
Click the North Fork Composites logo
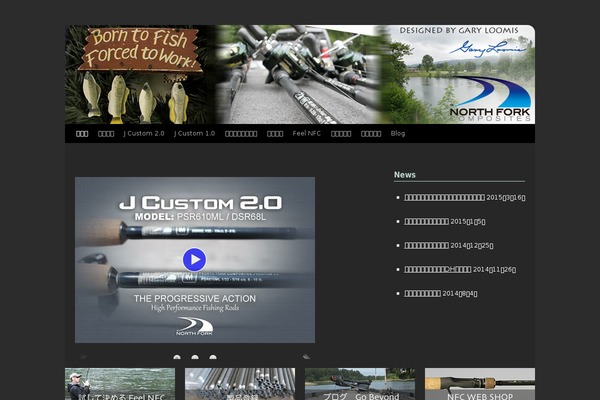point(490,99)
